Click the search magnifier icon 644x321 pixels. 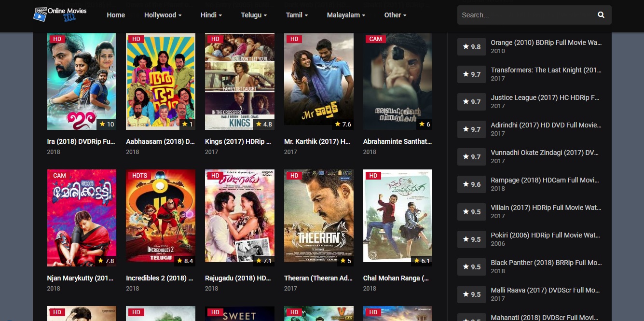[x=601, y=15]
